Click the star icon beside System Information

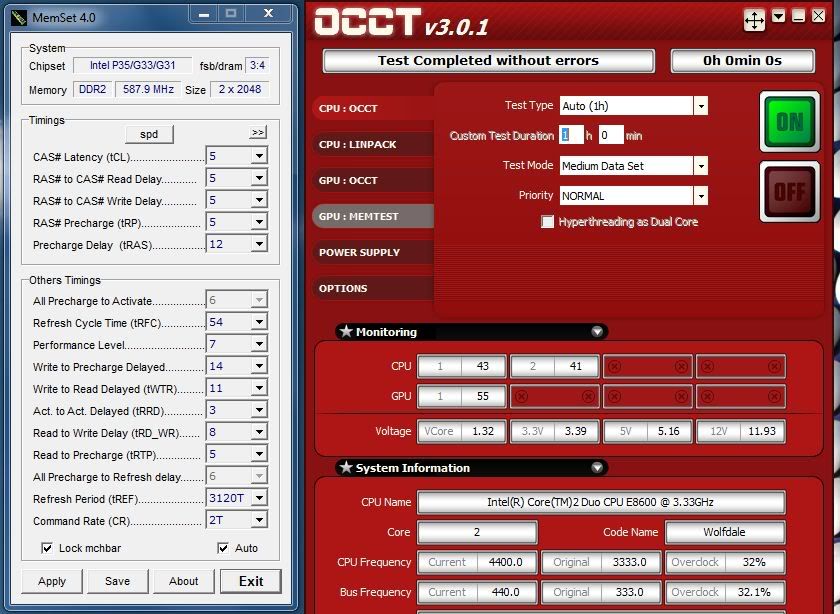(346, 467)
